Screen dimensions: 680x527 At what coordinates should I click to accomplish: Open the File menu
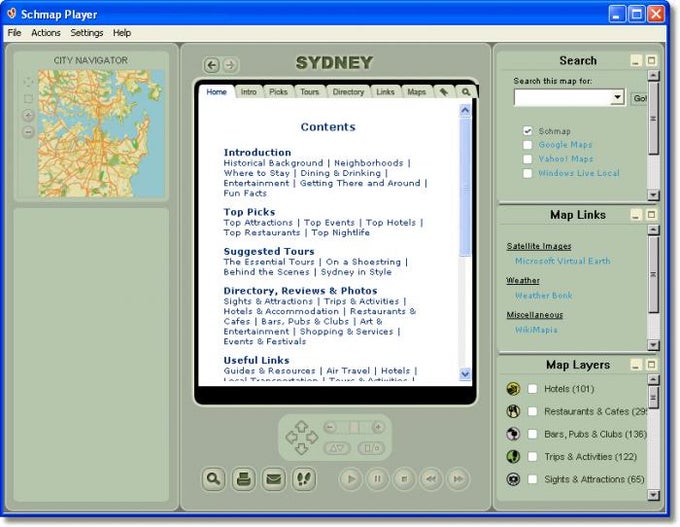pos(14,33)
